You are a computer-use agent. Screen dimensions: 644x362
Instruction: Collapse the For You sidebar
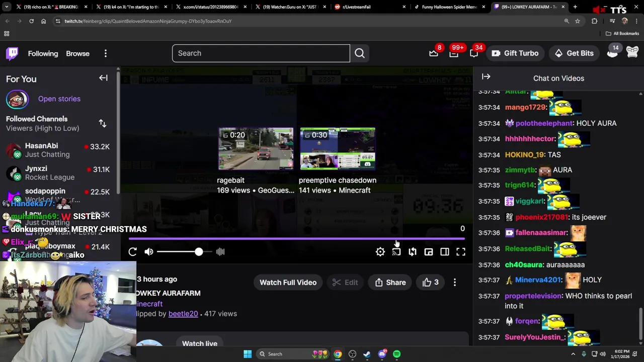(103, 78)
